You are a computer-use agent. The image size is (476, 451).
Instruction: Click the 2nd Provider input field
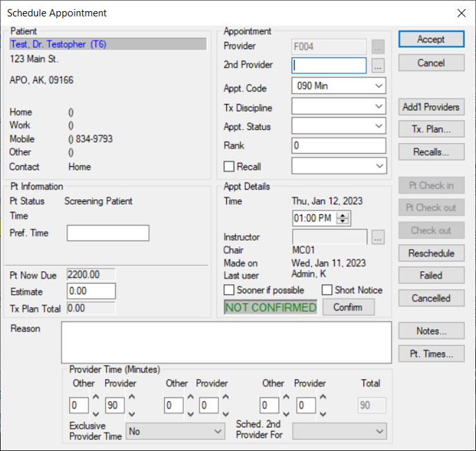329,66
